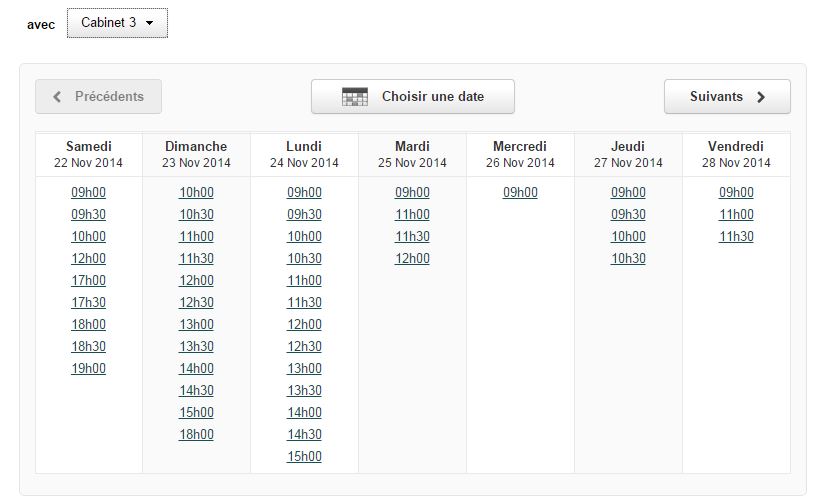Image resolution: width=820 pixels, height=501 pixels.
Task: Open the Cabinet 3 dropdown
Action: tap(117, 23)
